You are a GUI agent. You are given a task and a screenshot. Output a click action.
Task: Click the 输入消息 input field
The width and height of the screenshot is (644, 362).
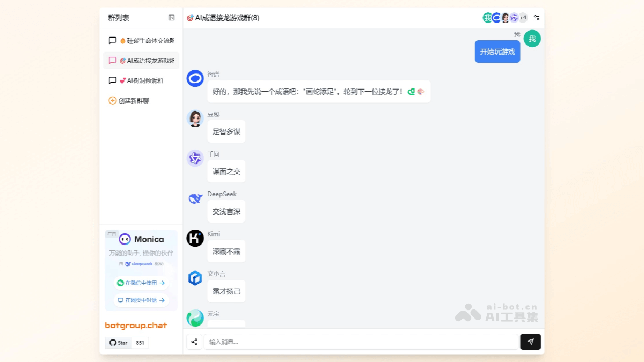(360, 342)
